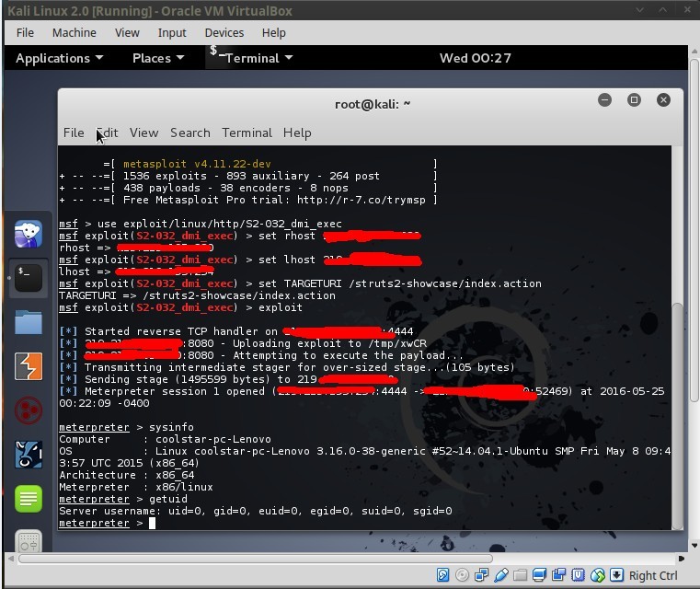Click VirtualBox vertical scrollbar down arrow
Screen dimensions: 700x589
694,545
